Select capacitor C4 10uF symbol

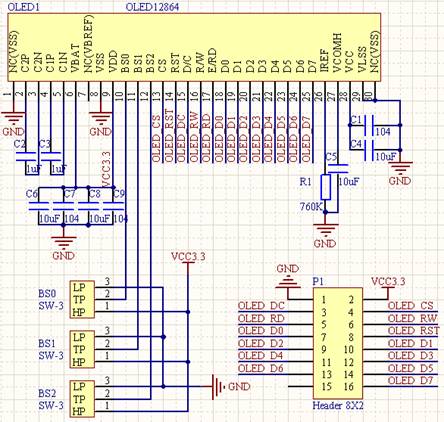(368, 150)
